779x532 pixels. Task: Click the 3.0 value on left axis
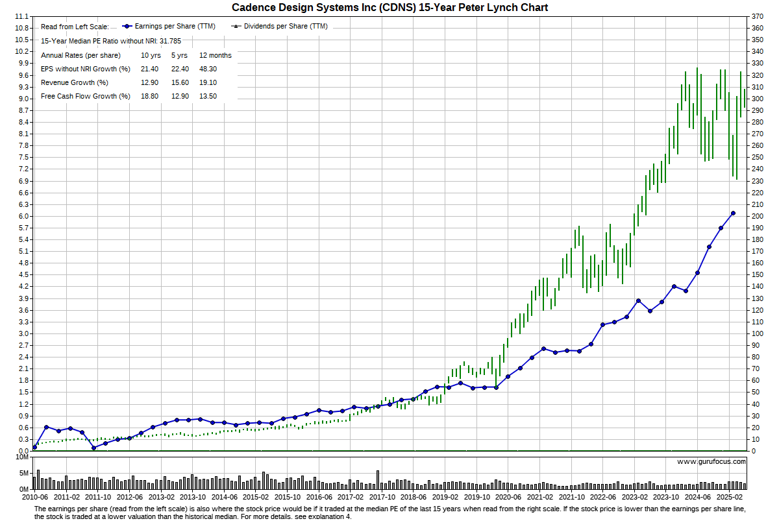click(x=24, y=333)
